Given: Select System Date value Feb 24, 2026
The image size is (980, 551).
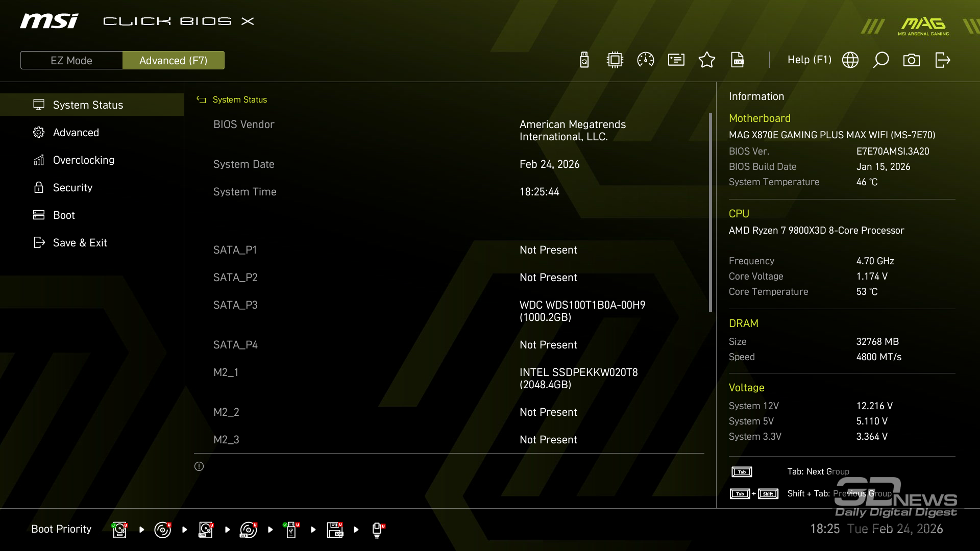Looking at the screenshot, I should tap(550, 164).
